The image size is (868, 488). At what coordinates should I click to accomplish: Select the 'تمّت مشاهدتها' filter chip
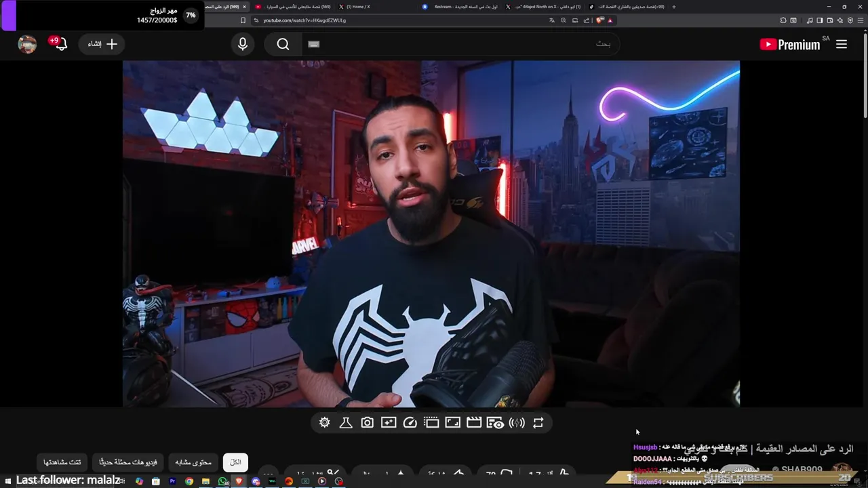[x=62, y=462]
